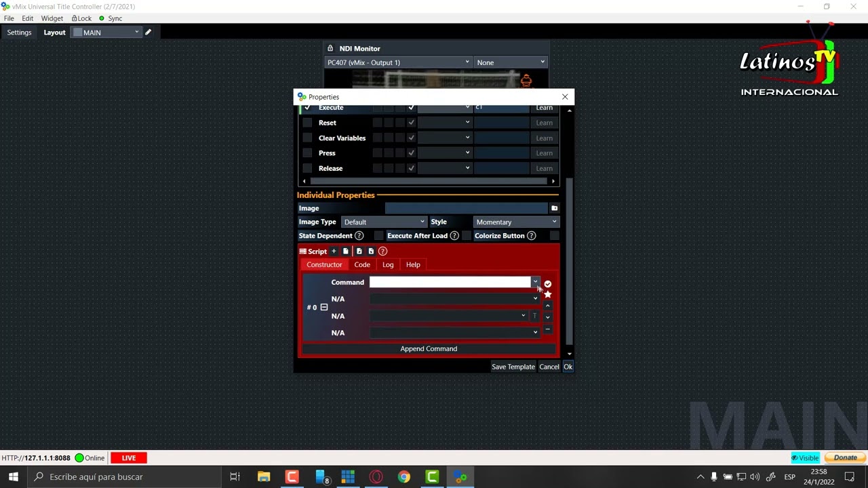Open the MAIN layout dropdown
Image resolution: width=868 pixels, height=488 pixels.
[106, 32]
